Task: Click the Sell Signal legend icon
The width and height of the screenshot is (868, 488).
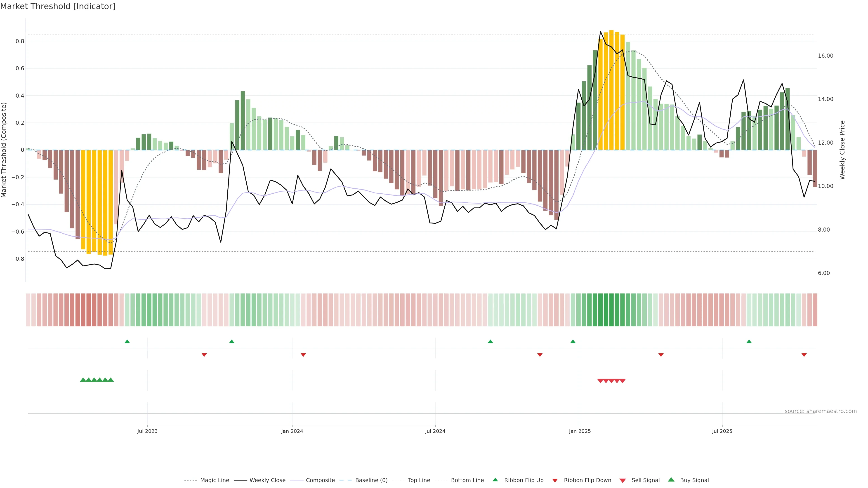Action: [x=622, y=481]
